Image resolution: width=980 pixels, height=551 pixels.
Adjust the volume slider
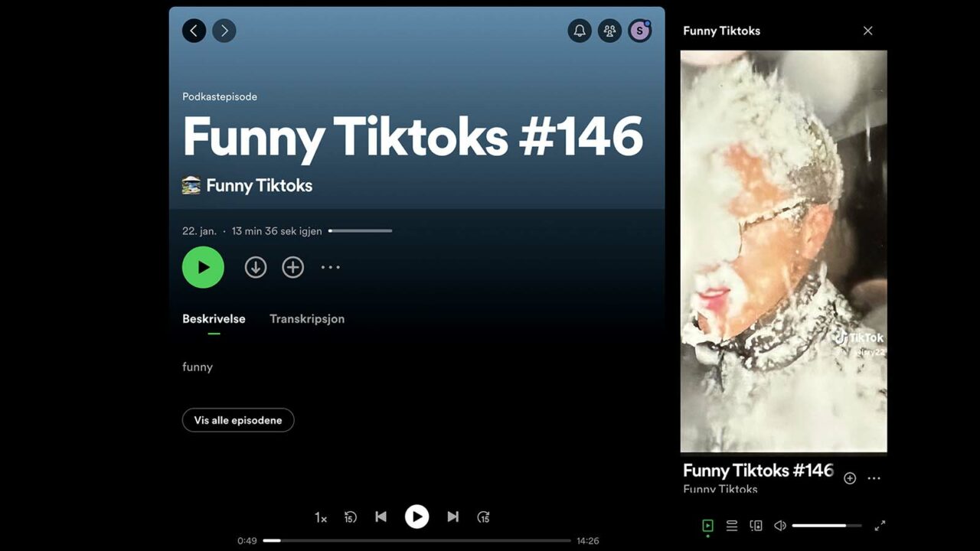827,526
